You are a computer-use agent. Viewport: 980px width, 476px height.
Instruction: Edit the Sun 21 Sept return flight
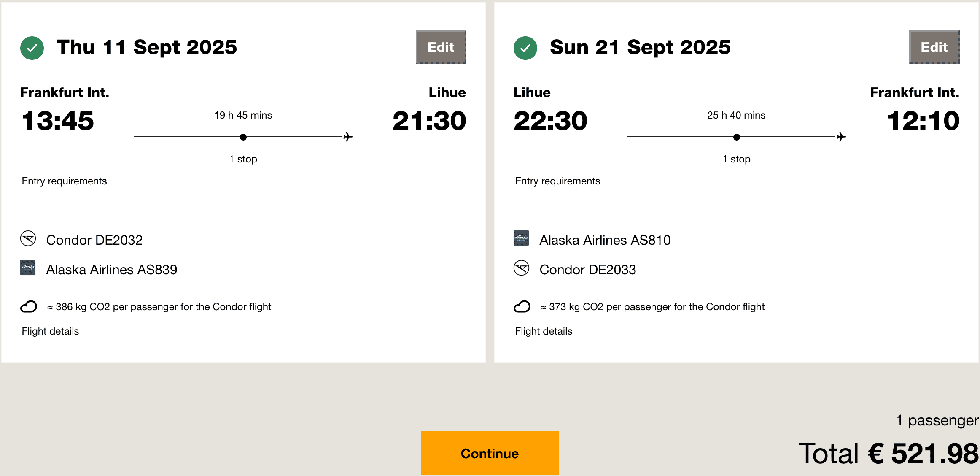pos(934,47)
